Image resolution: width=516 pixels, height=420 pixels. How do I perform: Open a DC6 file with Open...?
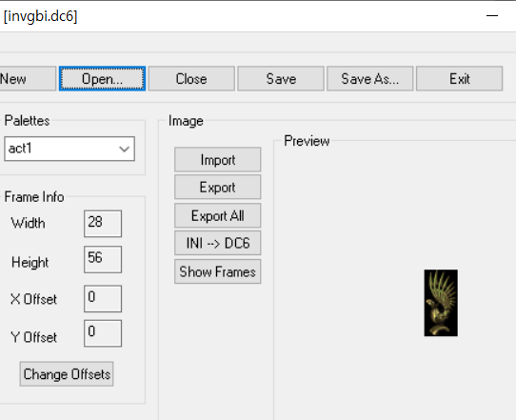tap(103, 79)
